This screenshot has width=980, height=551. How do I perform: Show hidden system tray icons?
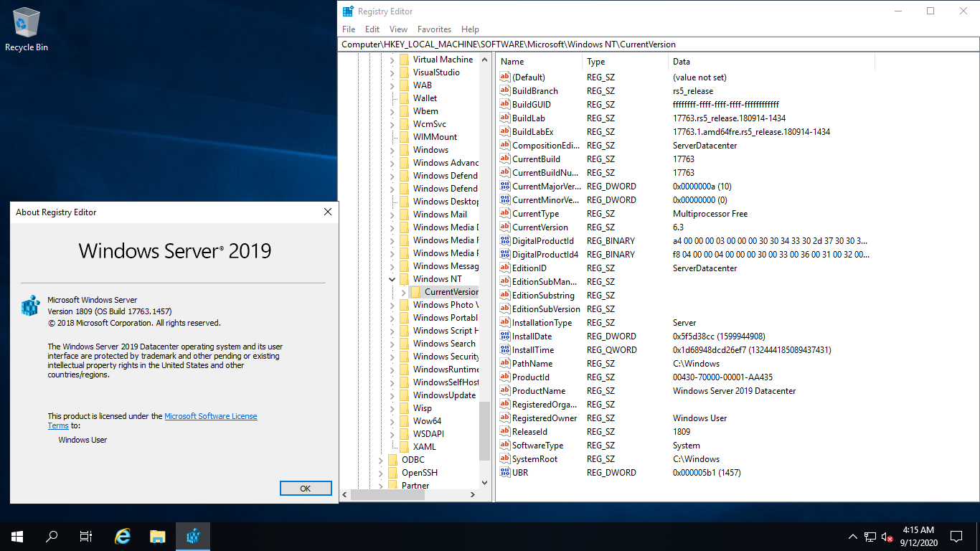[x=853, y=536]
